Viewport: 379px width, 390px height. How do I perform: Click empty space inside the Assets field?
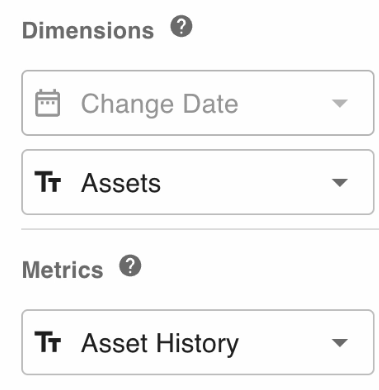(x=247, y=182)
